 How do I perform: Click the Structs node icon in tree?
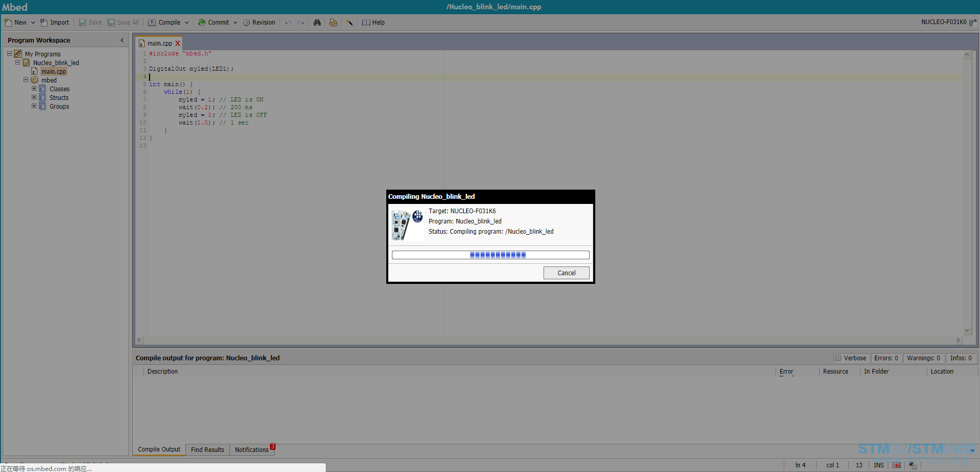(x=43, y=97)
